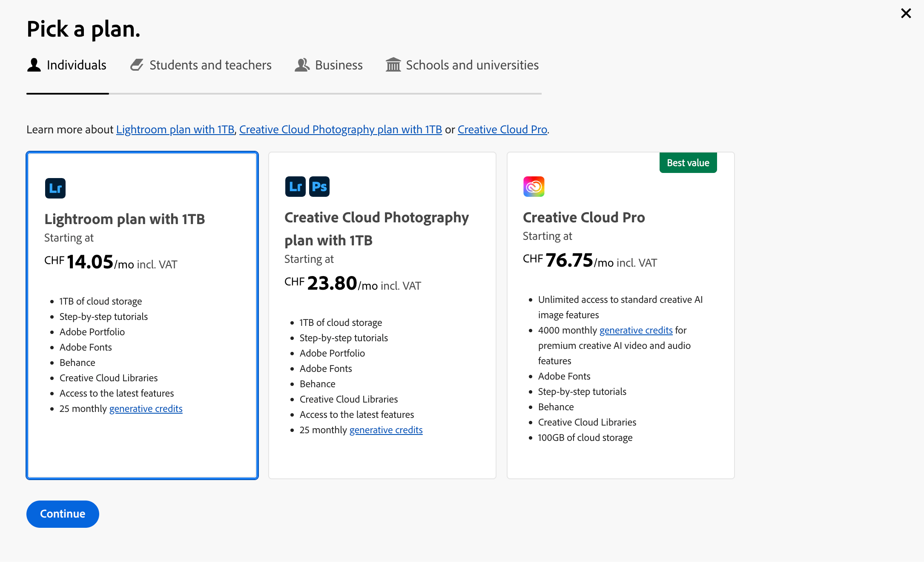Click the Lr icon in Photography plan card
Image resolution: width=924 pixels, height=564 pixels.
click(x=295, y=187)
